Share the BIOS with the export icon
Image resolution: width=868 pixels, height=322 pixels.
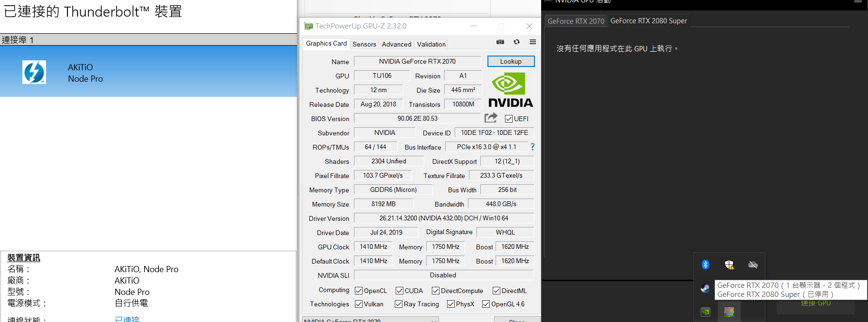pyautogui.click(x=491, y=117)
